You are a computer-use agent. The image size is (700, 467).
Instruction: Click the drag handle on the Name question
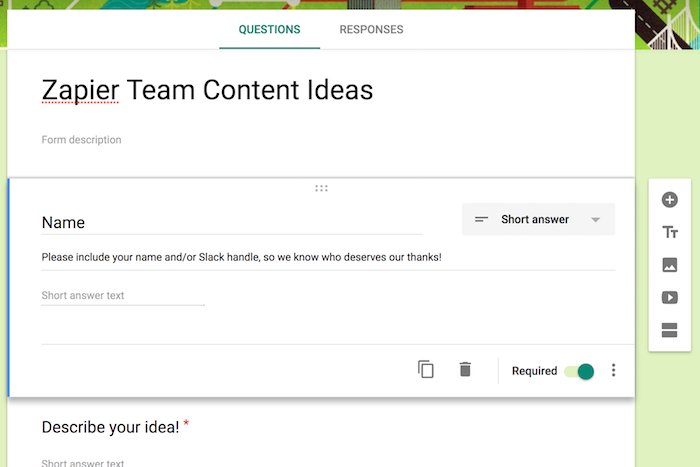(321, 188)
